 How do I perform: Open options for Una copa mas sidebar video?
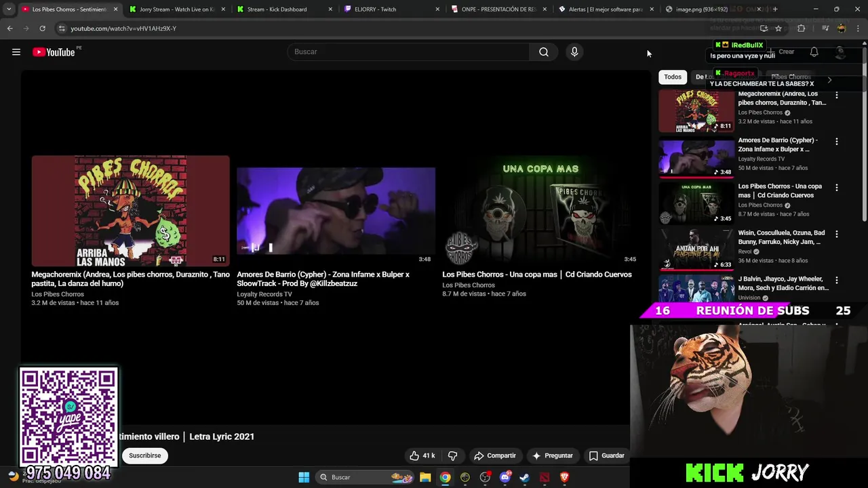[837, 188]
